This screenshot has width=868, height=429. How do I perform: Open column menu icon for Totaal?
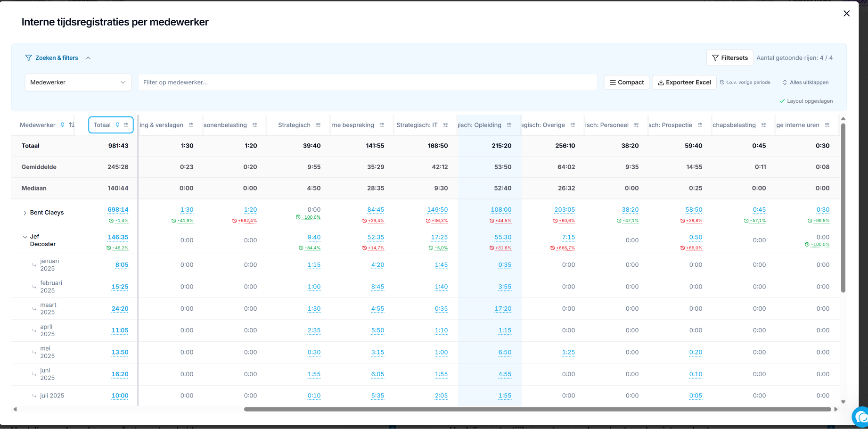(126, 125)
